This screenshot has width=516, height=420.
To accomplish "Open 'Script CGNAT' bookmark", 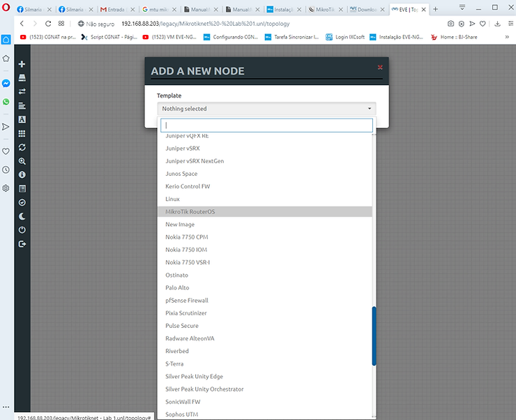I will coord(109,37).
